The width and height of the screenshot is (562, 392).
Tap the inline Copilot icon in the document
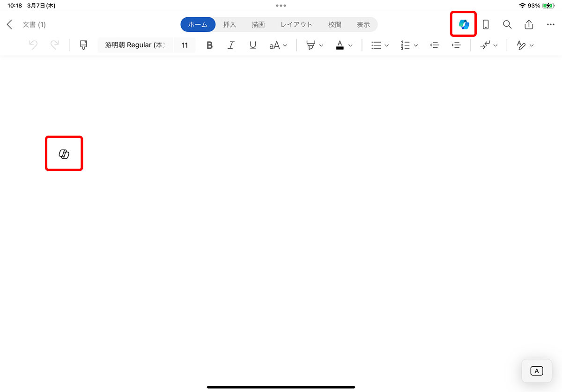click(x=64, y=154)
